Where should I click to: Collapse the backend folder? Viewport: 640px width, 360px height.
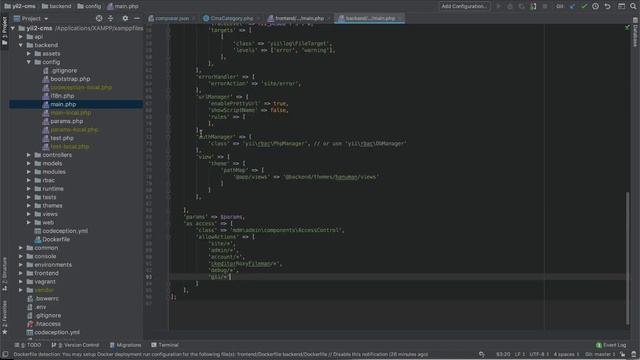21,45
